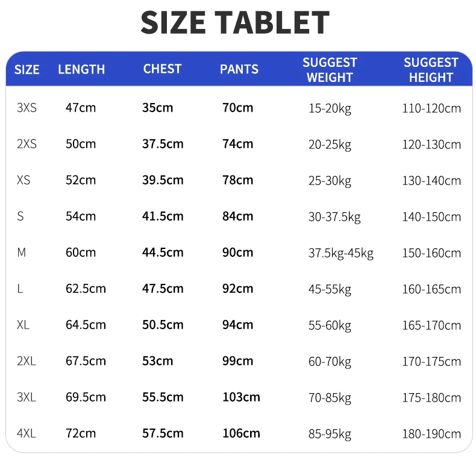Viewport: 476px width, 460px height.
Task: Click the 37.5kg-45kg weight range
Action: coord(341,253)
